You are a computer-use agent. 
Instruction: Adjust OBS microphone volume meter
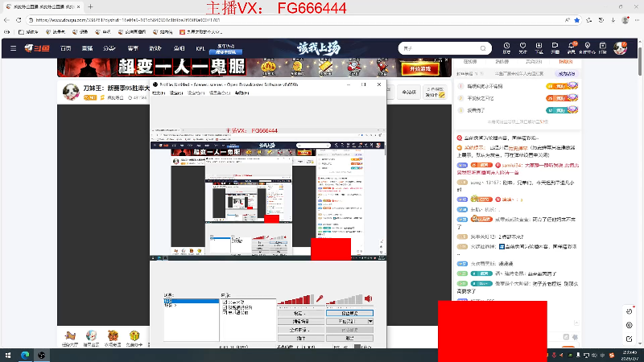tap(296, 299)
